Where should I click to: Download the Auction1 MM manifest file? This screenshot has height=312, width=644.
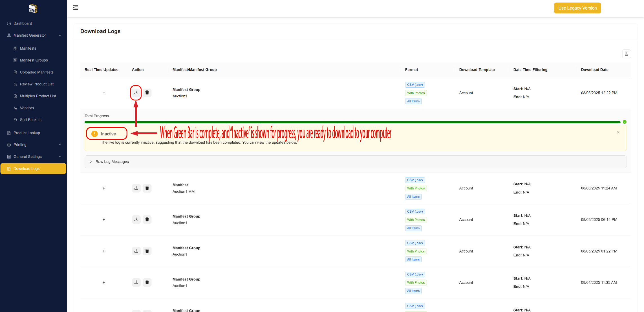click(136, 188)
